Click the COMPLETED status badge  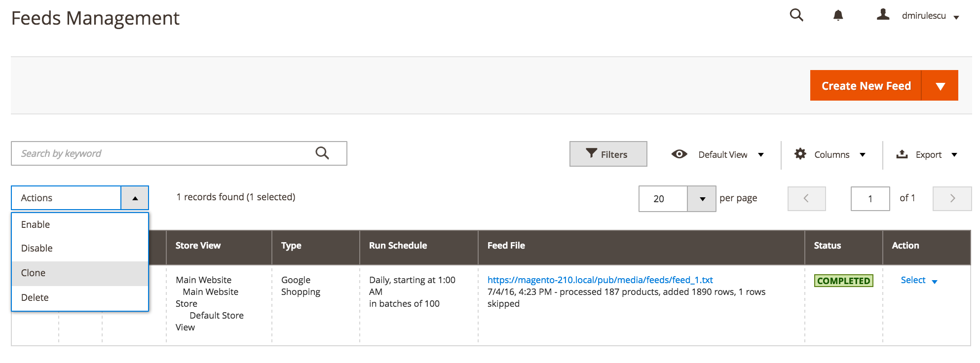(843, 281)
